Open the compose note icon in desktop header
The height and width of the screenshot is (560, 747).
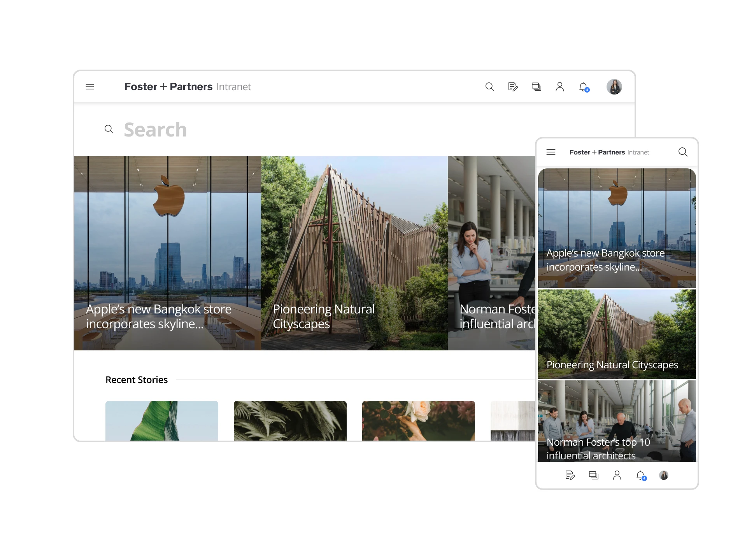click(513, 87)
